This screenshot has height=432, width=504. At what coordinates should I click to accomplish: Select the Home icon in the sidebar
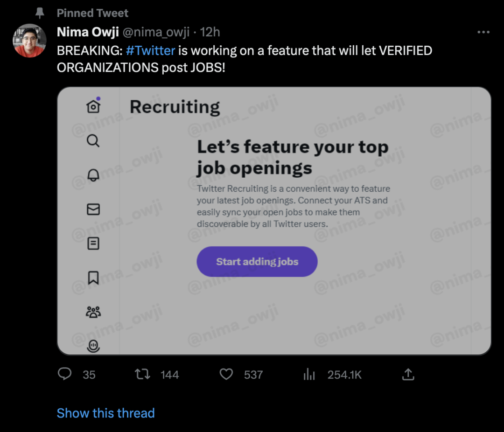[x=93, y=106]
